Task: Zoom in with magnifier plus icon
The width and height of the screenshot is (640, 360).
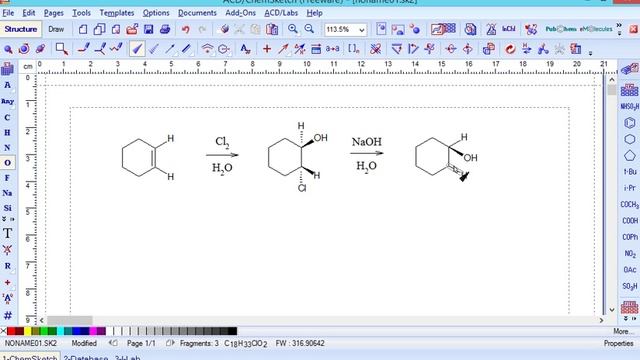Action: [293, 29]
